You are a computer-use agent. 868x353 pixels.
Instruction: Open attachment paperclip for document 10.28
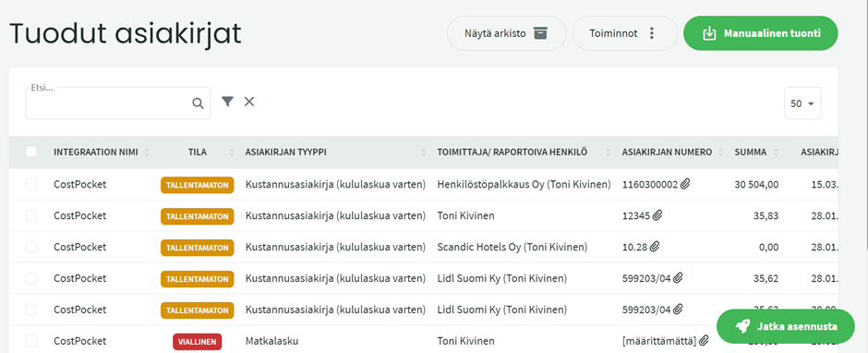point(655,247)
